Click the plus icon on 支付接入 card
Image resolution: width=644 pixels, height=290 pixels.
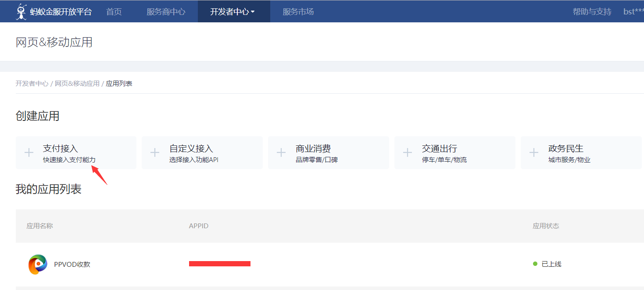(29, 152)
